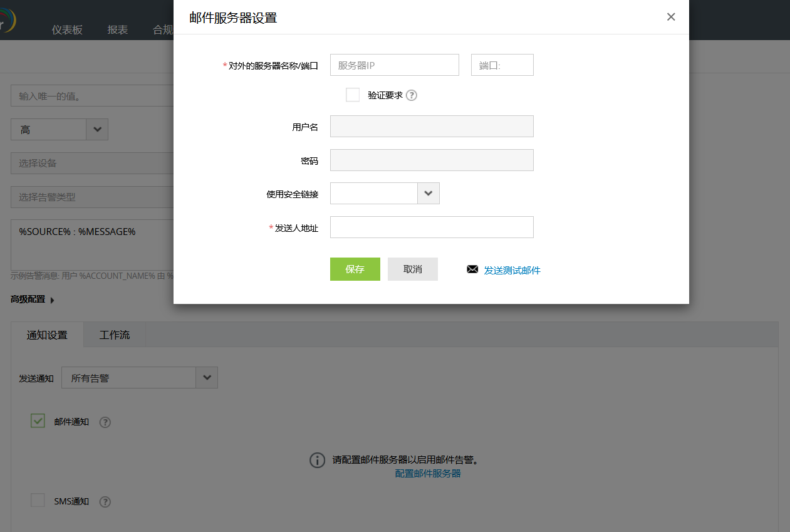This screenshot has height=532, width=790.
Task: Click the info icon near 请配置邮件服务器提示
Action: click(x=317, y=461)
